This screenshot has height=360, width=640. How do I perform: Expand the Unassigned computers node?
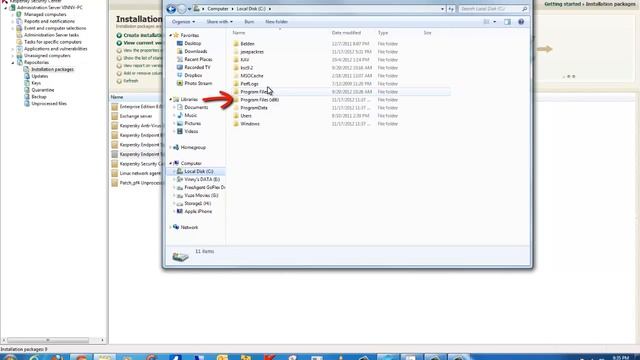click(13, 56)
